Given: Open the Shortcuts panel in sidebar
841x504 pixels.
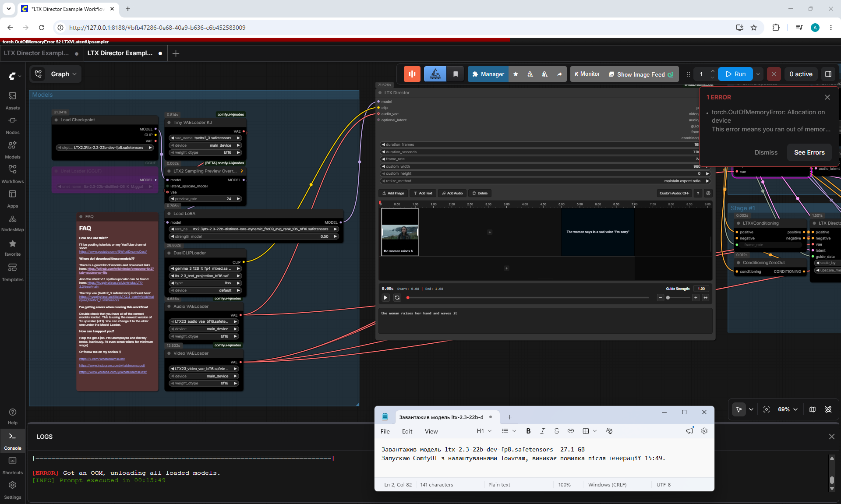Looking at the screenshot, I should click(x=13, y=465).
